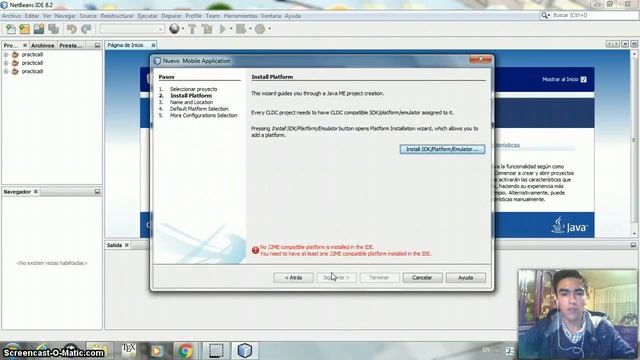Minimize the Salida output panel icon
640x360 pixels.
click(633, 245)
